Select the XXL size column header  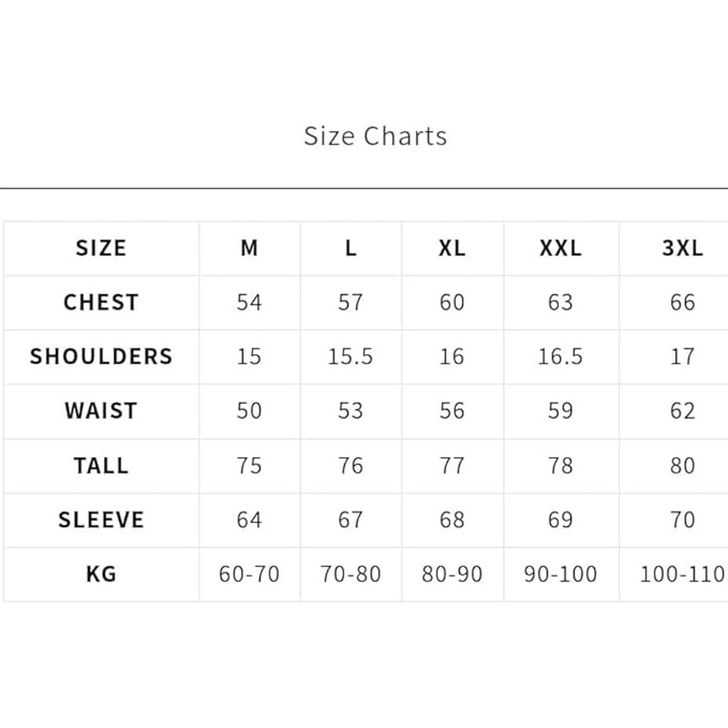560,248
